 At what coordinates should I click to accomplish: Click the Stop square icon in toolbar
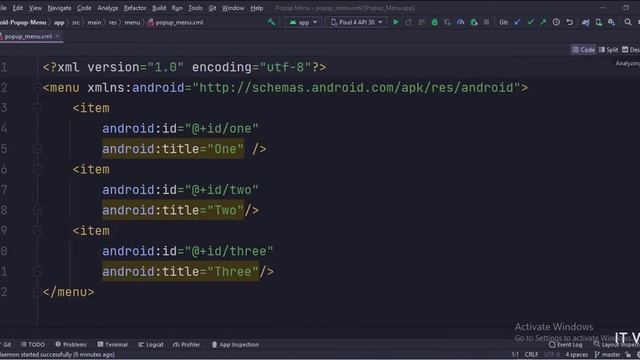point(487,22)
